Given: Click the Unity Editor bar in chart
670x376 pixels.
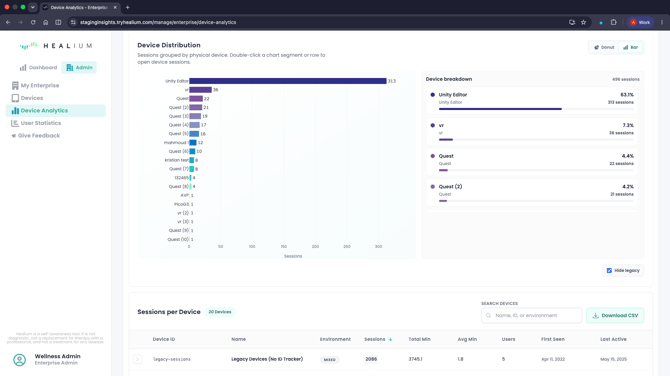Looking at the screenshot, I should tap(288, 81).
